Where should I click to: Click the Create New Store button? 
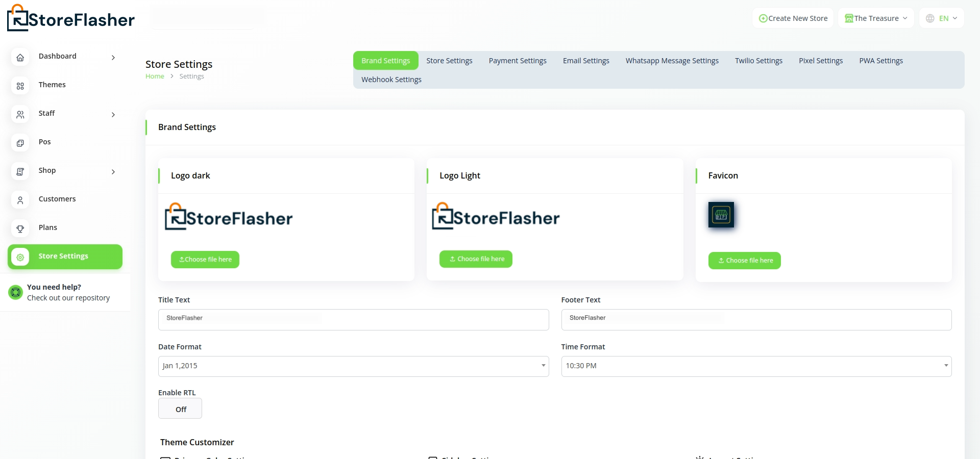point(793,18)
